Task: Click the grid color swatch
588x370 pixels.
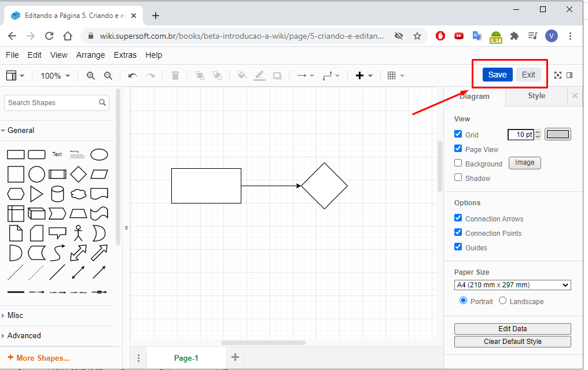Action: (x=558, y=134)
